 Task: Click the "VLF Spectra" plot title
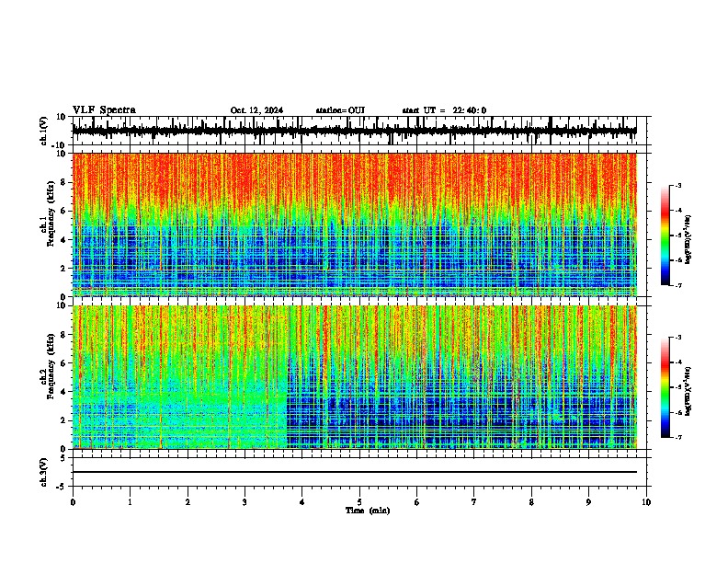(x=104, y=110)
